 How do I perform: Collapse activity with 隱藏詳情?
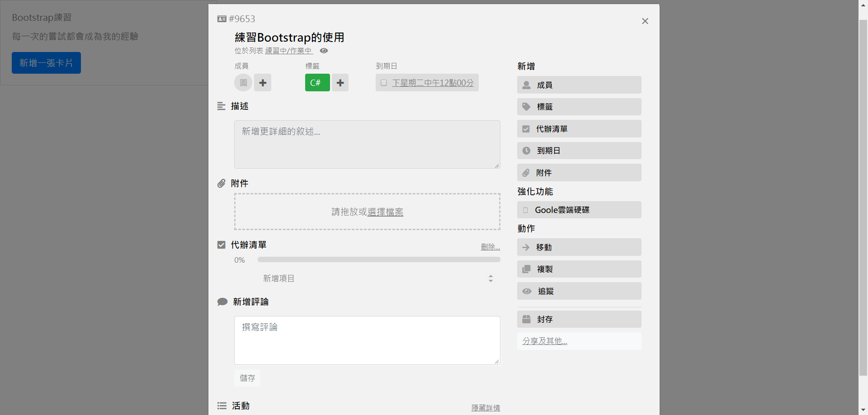click(x=486, y=408)
